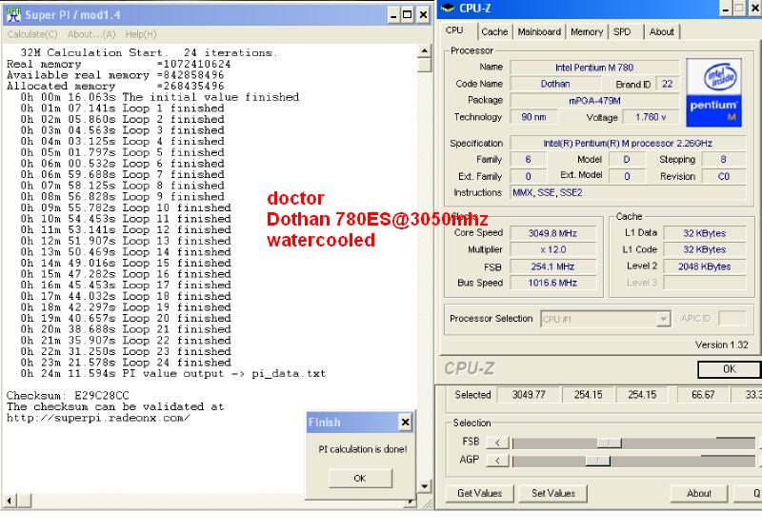Open the Processor Selection CPU #1 dropdown

[x=606, y=319]
